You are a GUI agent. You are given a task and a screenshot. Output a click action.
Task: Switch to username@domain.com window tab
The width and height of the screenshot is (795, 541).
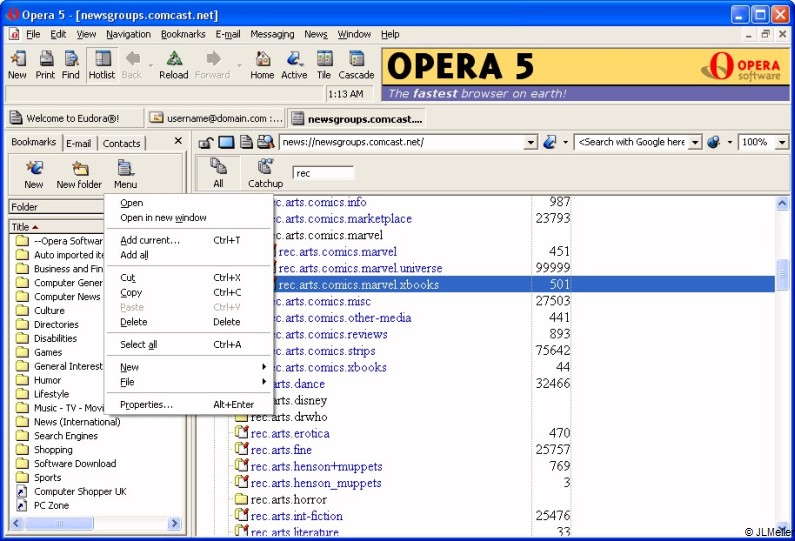[216, 118]
